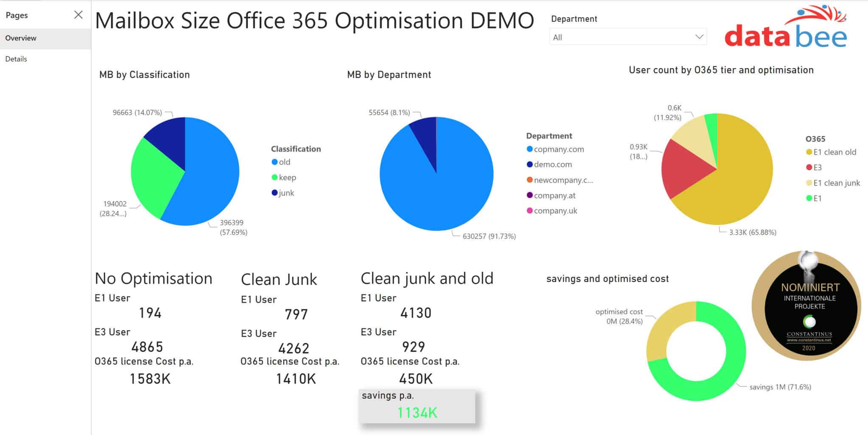
Task: Click the 'MB by Department' chart title
Action: [x=389, y=75]
